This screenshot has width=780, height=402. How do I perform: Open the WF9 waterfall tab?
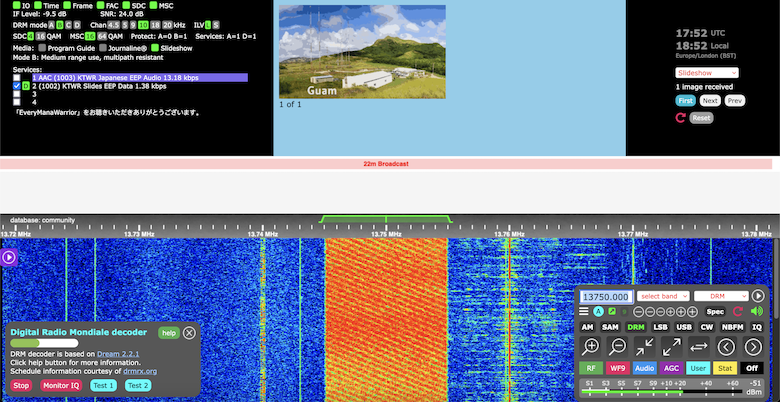coord(617,368)
